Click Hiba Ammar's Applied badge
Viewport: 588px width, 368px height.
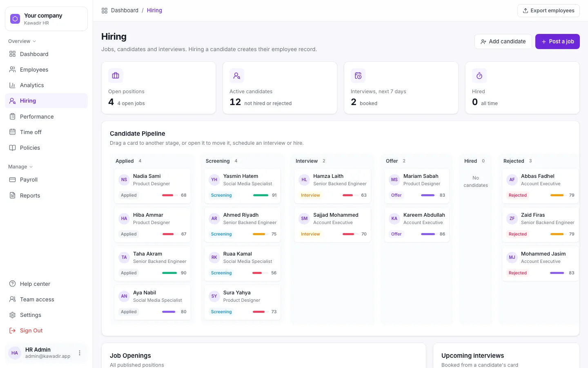[129, 234]
